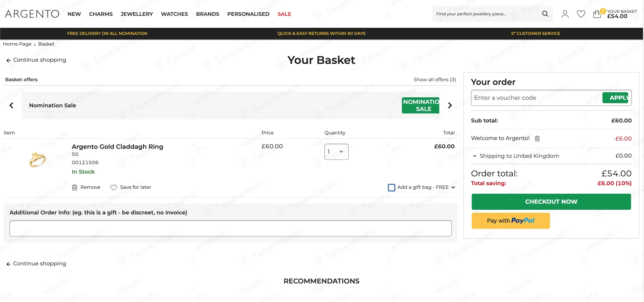The image size is (644, 302).
Task: Open the CHARMS menu
Action: pos(101,14)
